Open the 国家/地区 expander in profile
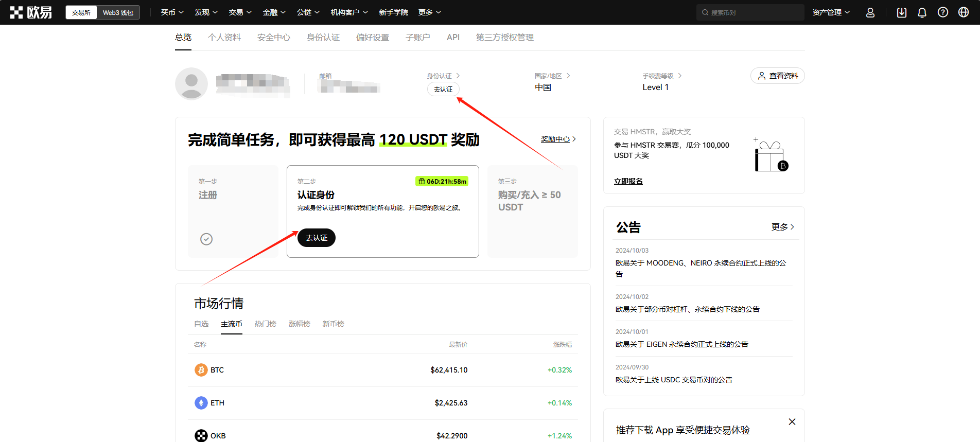This screenshot has width=980, height=442. coord(568,76)
